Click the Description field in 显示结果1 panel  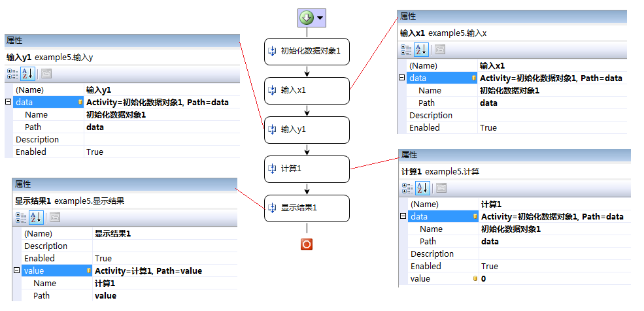point(165,246)
